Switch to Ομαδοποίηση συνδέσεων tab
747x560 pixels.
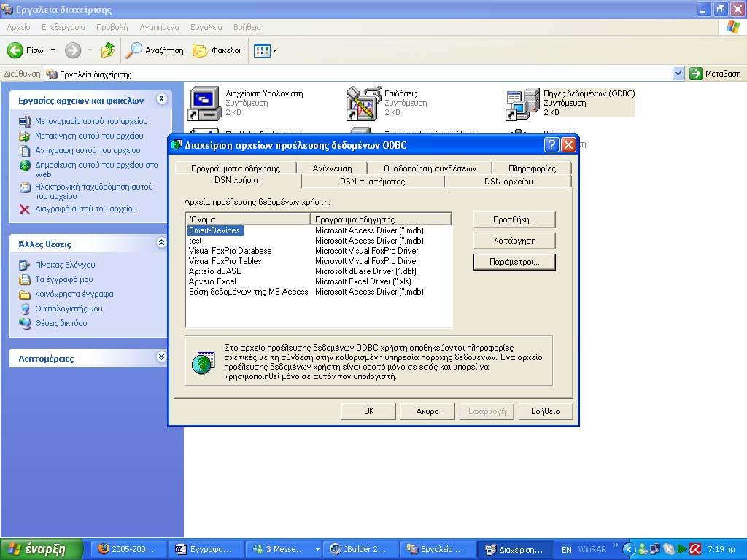[x=430, y=168]
